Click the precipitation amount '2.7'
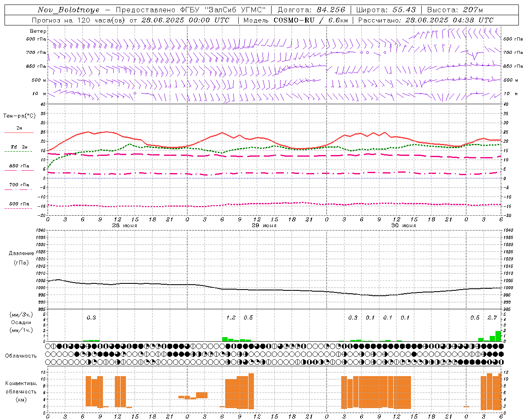The height and width of the screenshot is (420, 525). coord(492,317)
